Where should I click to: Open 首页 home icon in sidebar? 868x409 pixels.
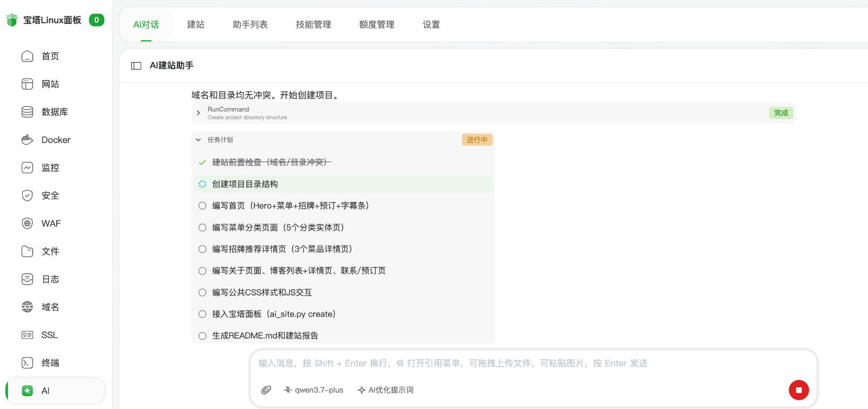pyautogui.click(x=28, y=56)
